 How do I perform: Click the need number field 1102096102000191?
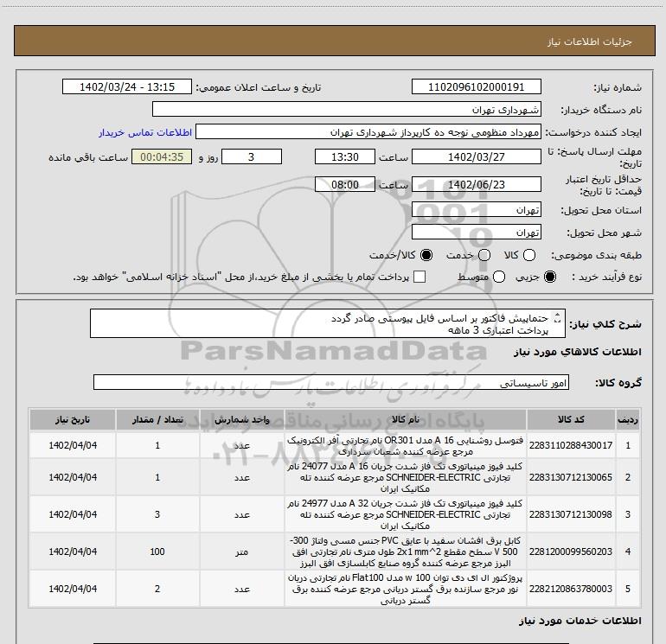(x=476, y=86)
